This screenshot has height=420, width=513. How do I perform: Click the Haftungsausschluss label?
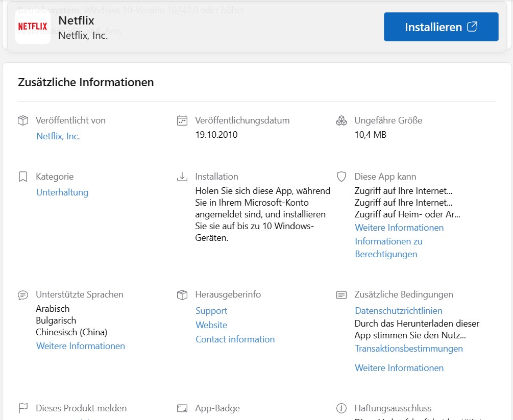pos(393,408)
